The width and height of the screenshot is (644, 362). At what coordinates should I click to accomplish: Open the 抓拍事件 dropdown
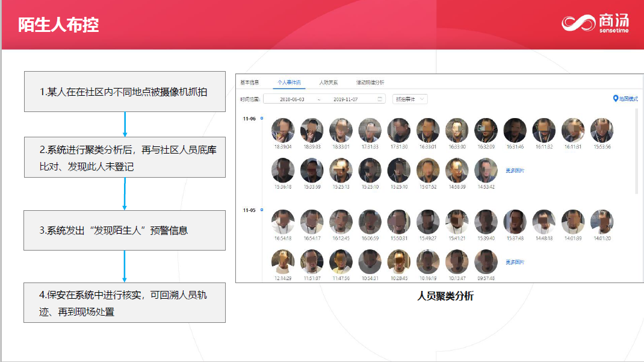(410, 99)
